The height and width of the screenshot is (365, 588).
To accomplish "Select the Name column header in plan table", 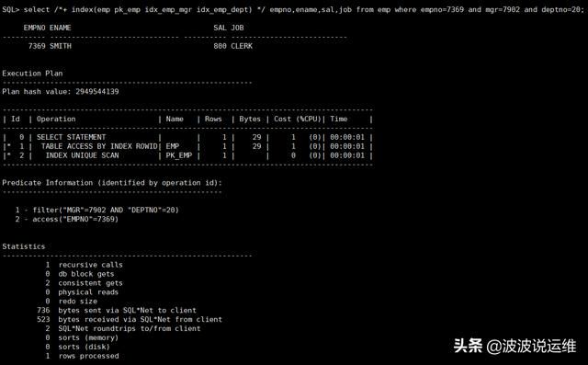I will 175,119.
